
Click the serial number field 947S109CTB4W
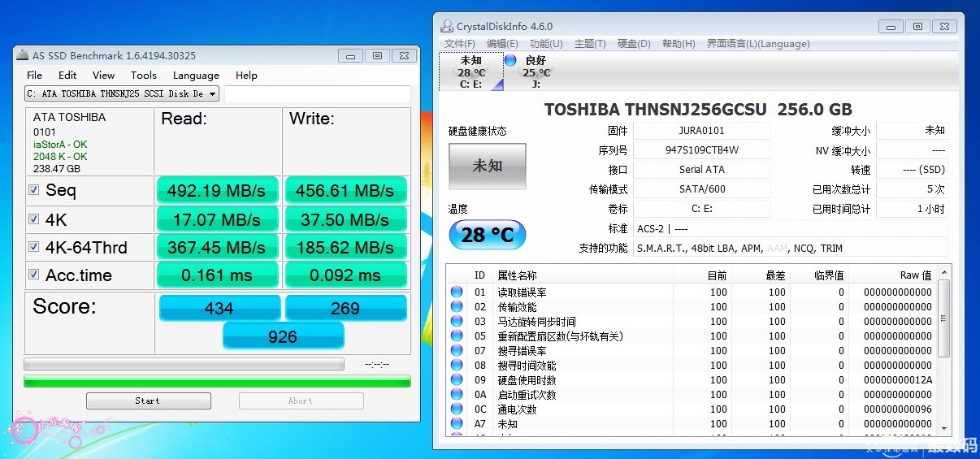point(702,150)
